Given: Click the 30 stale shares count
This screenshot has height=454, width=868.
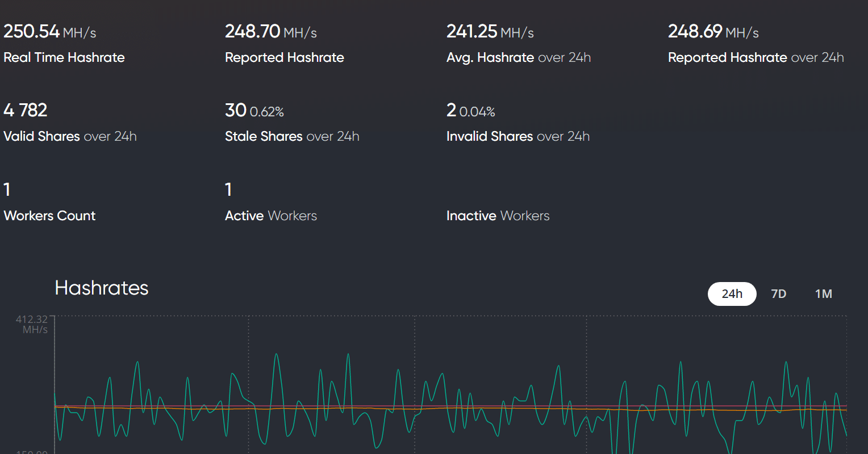Looking at the screenshot, I should [x=236, y=110].
